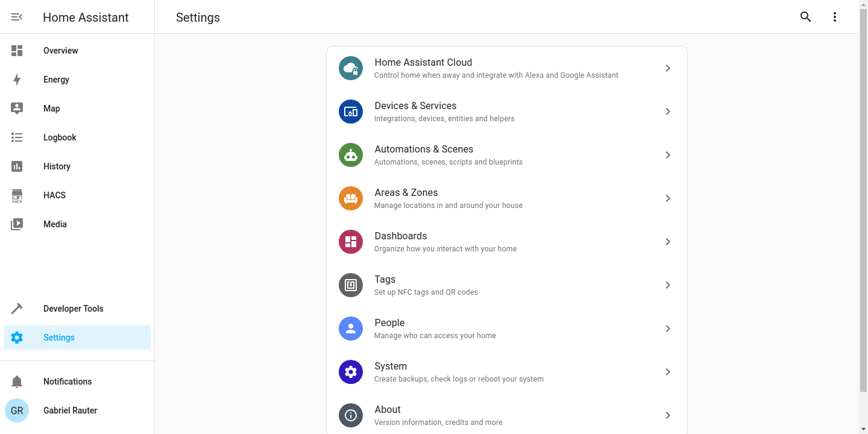Screen dimensions: 868x434
Task: Click the History chart icon
Action: (x=17, y=166)
